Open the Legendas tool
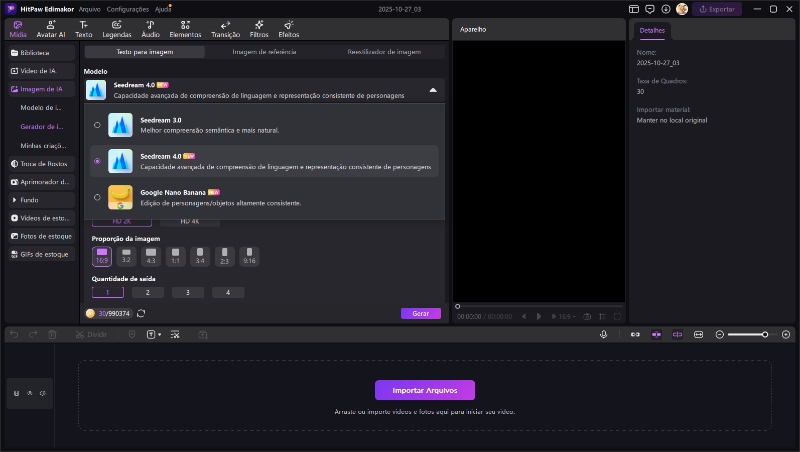The height and width of the screenshot is (452, 800). pyautogui.click(x=116, y=28)
